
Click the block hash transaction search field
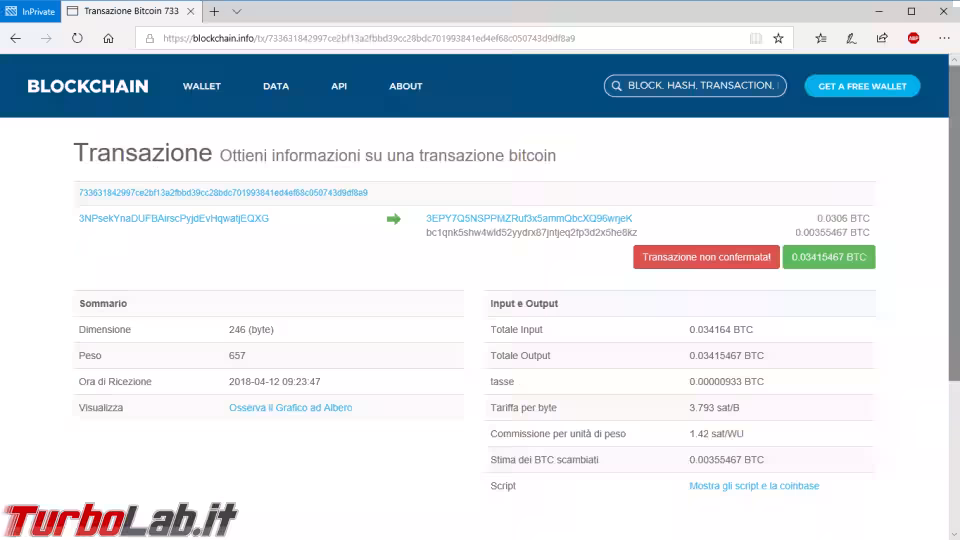pyautogui.click(x=695, y=86)
